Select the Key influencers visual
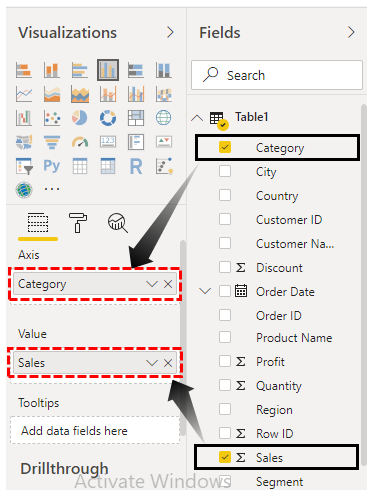Viewport: 372px width, 495px height. coord(164,166)
